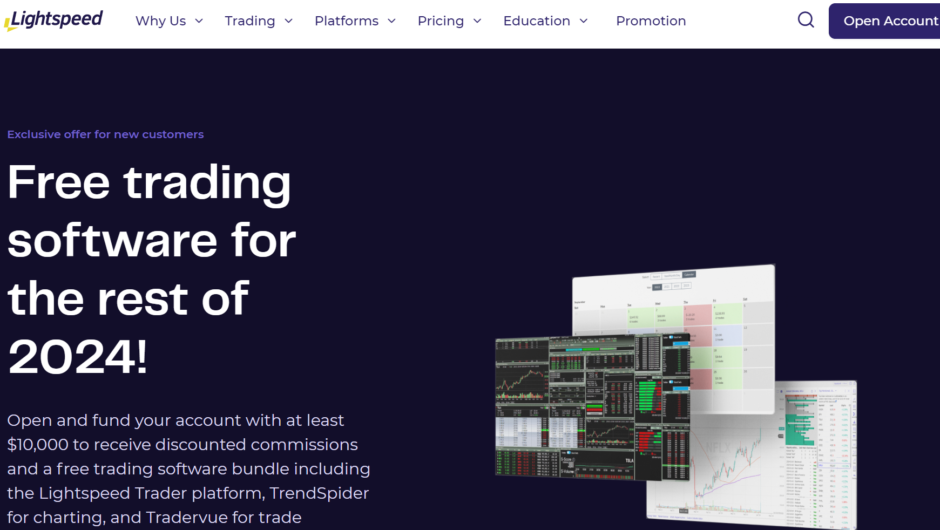Select the Platforms menu label
Screen dimensions: 940x530
tap(346, 21)
